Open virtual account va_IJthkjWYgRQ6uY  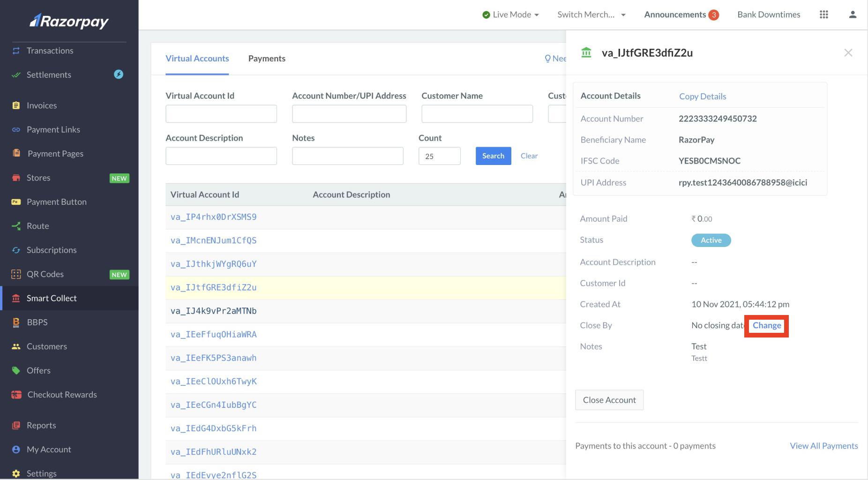pyautogui.click(x=213, y=264)
